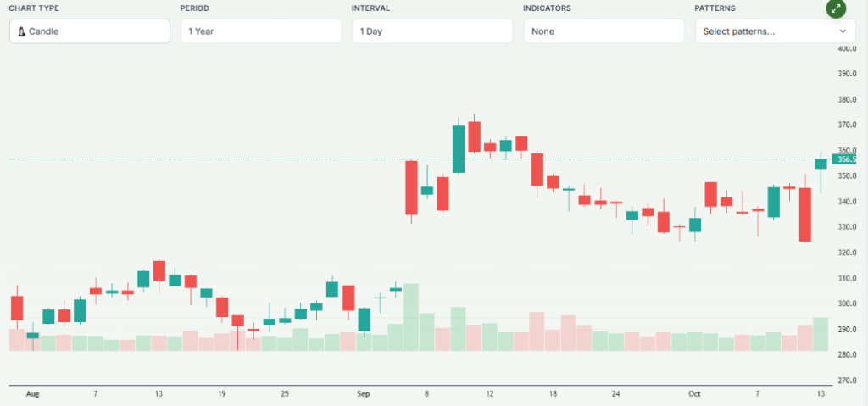Click the 356.5 current price label

click(845, 159)
